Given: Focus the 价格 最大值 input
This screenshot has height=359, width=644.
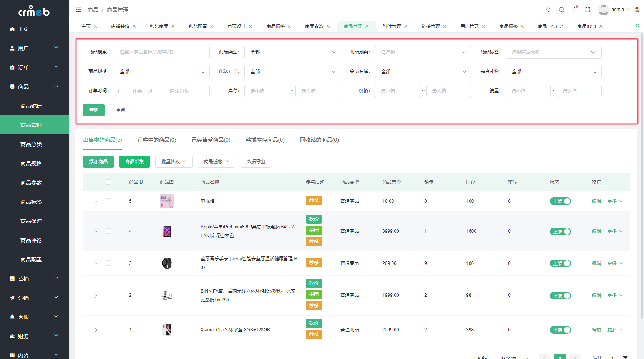Looking at the screenshot, I should click(x=448, y=91).
